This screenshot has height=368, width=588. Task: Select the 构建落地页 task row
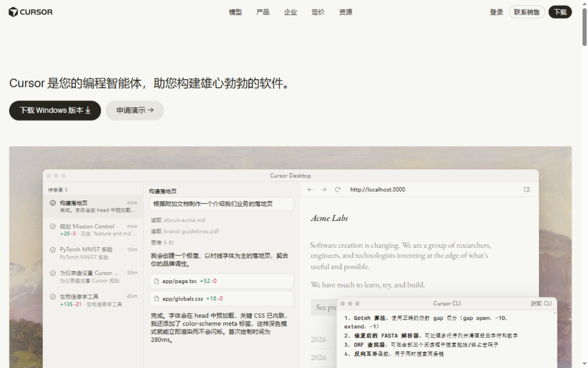[93, 206]
